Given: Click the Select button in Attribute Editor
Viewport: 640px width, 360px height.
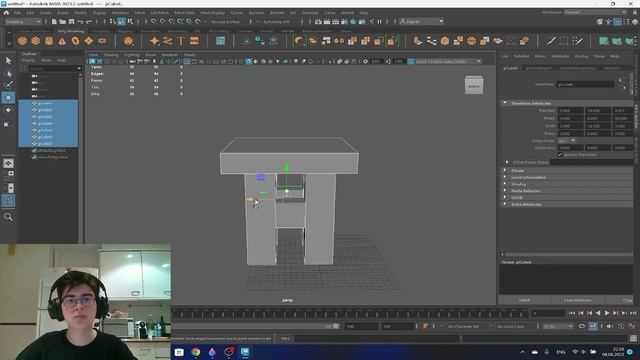Looking at the screenshot, I should point(524,300).
